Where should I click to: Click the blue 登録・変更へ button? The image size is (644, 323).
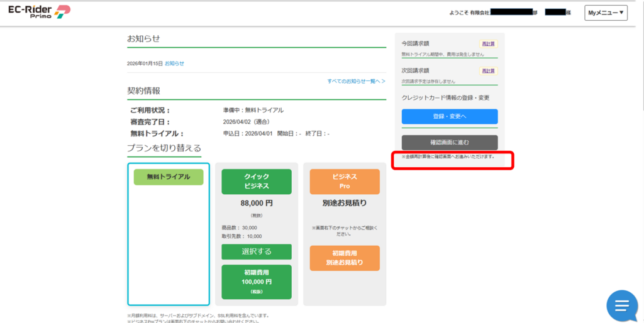[449, 117]
